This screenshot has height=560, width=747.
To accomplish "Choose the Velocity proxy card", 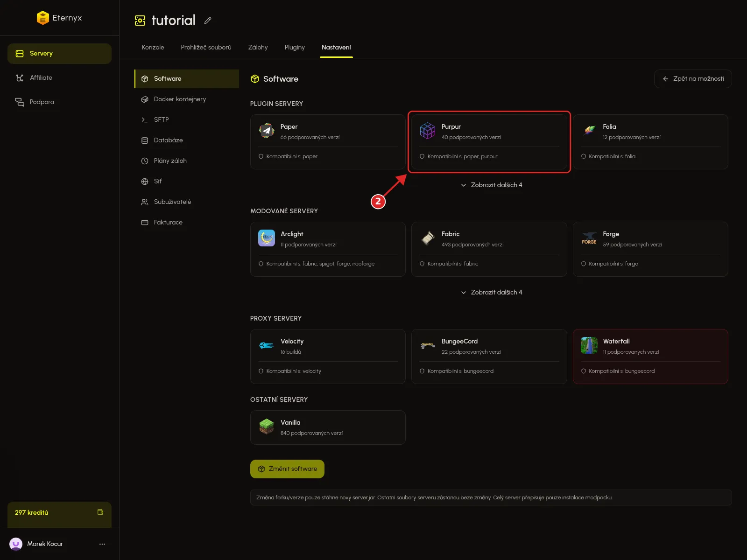I will tap(328, 357).
